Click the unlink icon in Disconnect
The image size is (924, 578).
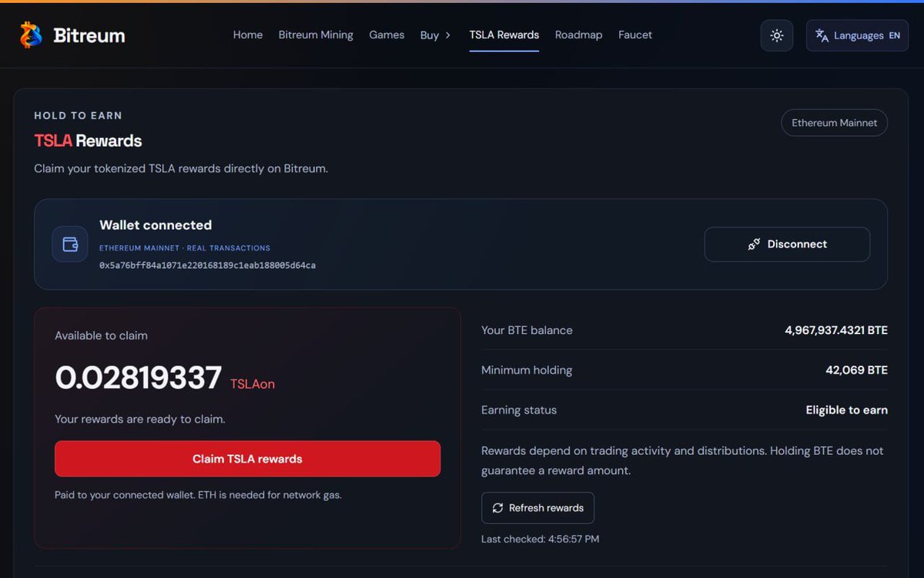point(754,244)
